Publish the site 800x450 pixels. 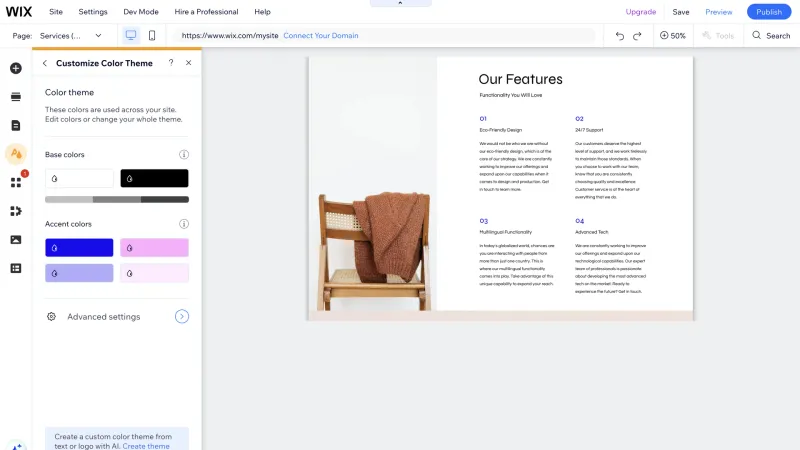[769, 12]
